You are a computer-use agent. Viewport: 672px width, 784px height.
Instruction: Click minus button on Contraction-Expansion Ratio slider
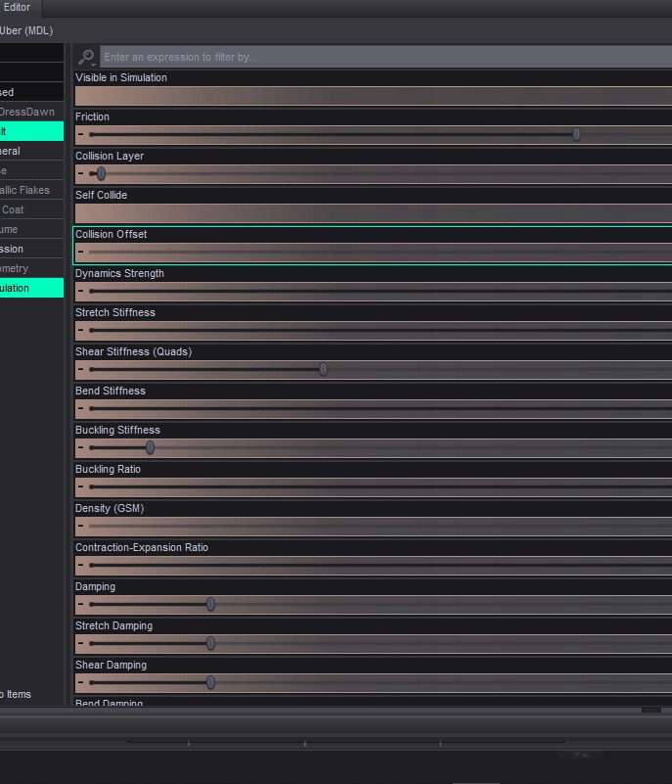tap(81, 565)
